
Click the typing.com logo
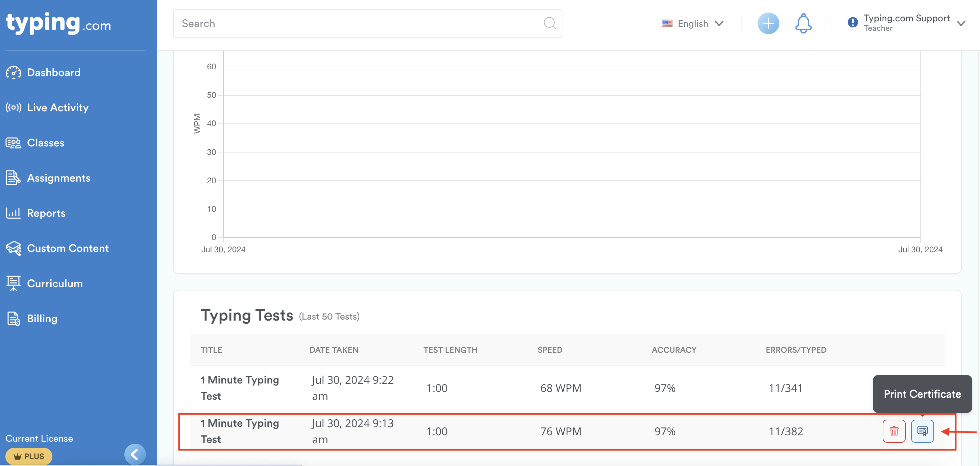[58, 24]
